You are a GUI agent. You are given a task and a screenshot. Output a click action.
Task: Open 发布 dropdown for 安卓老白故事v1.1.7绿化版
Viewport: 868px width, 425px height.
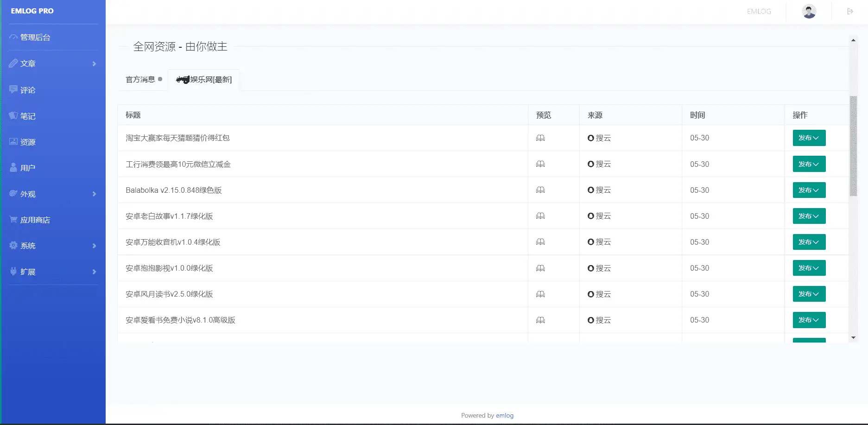(809, 216)
